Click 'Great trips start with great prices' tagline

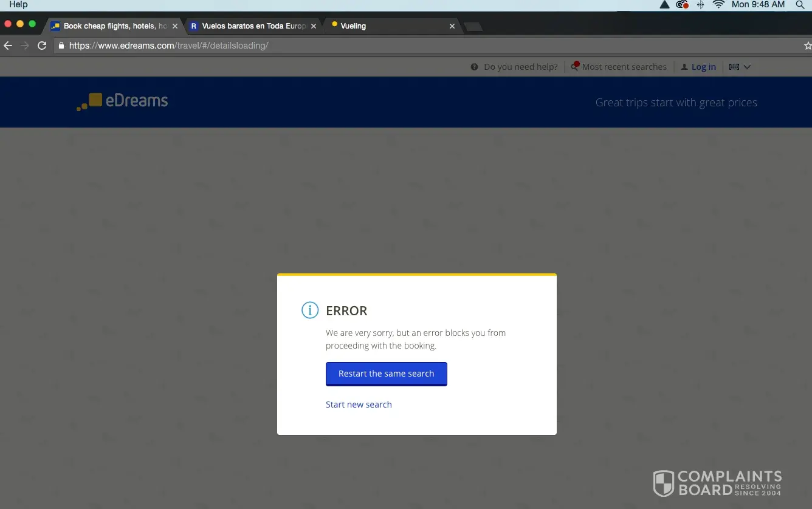[676, 103]
